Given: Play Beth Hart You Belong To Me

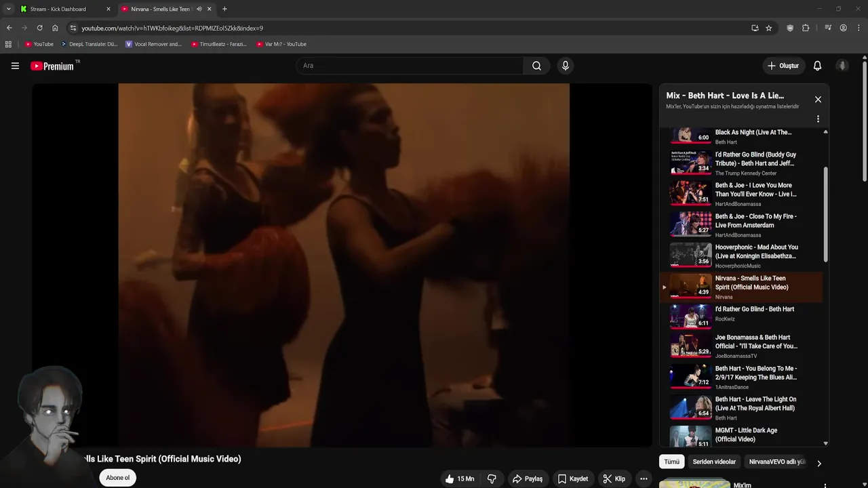Looking at the screenshot, I should tap(741, 377).
